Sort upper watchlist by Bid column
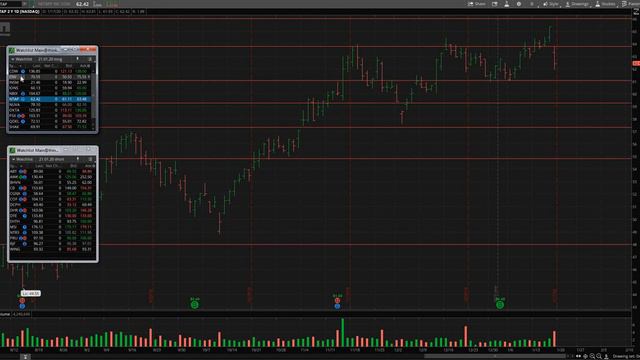640x360 pixels. pyautogui.click(x=69, y=65)
